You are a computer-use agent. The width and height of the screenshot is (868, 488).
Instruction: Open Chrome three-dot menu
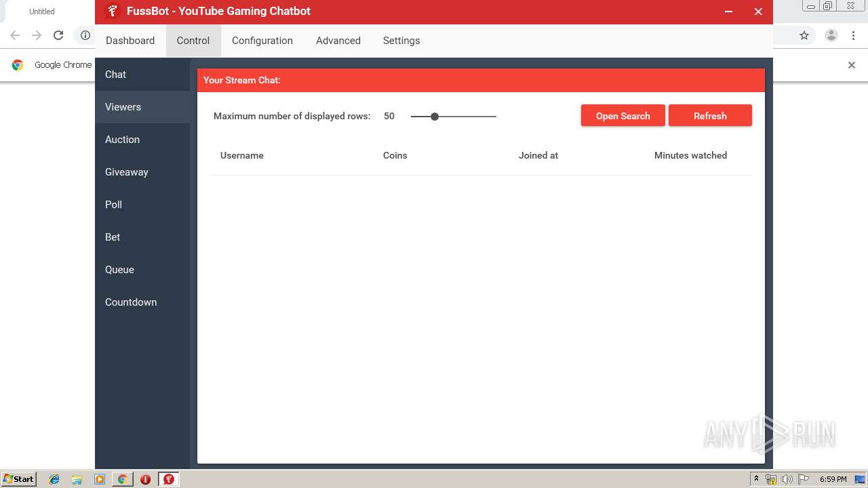click(x=852, y=35)
